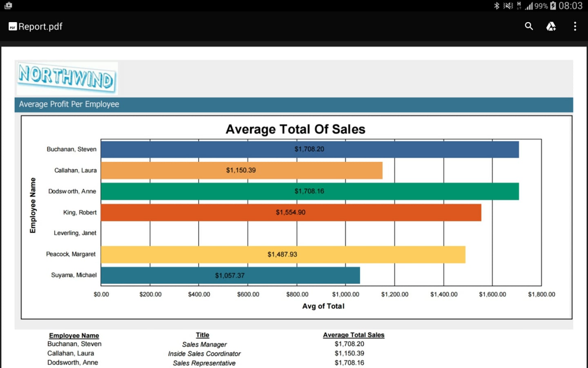Viewport: 588px width, 368px height.
Task: Tap the King, Robert axis label
Action: point(80,213)
